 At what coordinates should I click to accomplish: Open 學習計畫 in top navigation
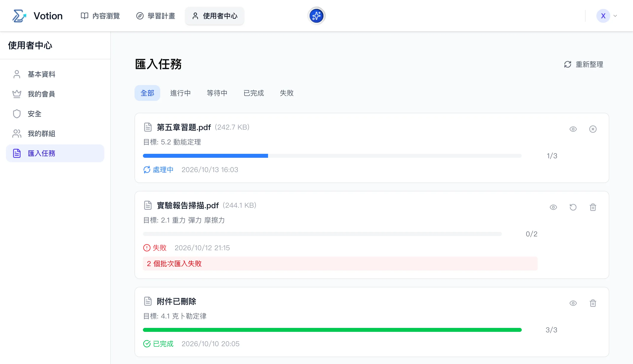(156, 16)
